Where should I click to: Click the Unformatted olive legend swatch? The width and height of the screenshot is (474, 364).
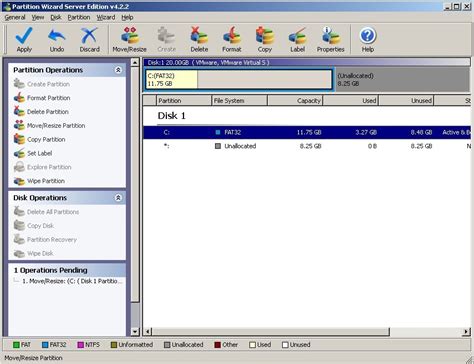[x=114, y=345]
